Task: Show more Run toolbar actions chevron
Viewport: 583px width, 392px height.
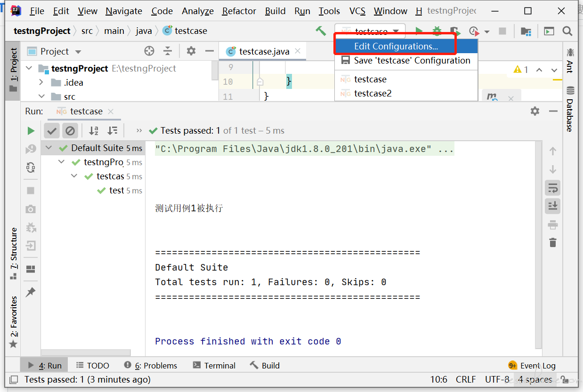Action: (x=139, y=131)
